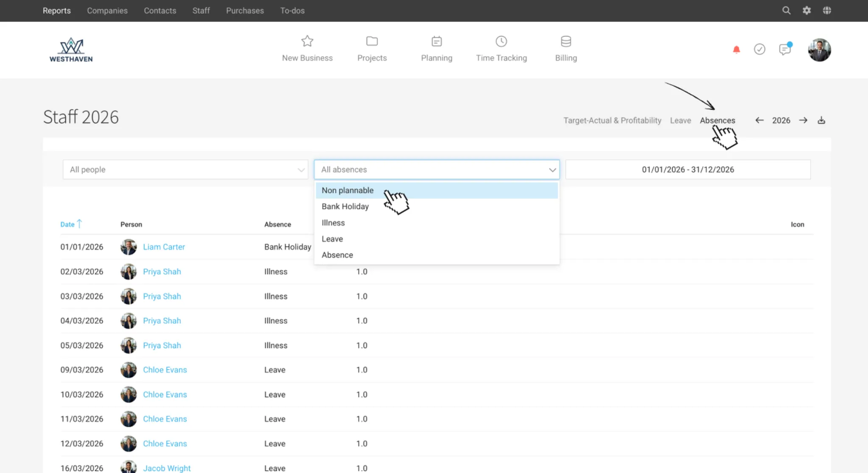This screenshot has height=473, width=868.
Task: Open Liam Carter's profile link
Action: tap(164, 247)
